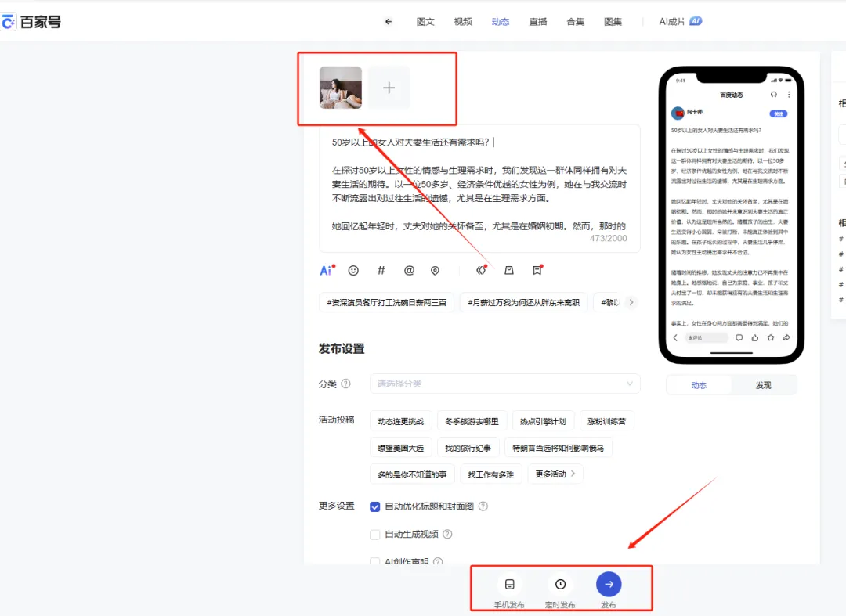846x616 pixels.
Task: Click the help icon beside 分类
Action: (x=346, y=384)
